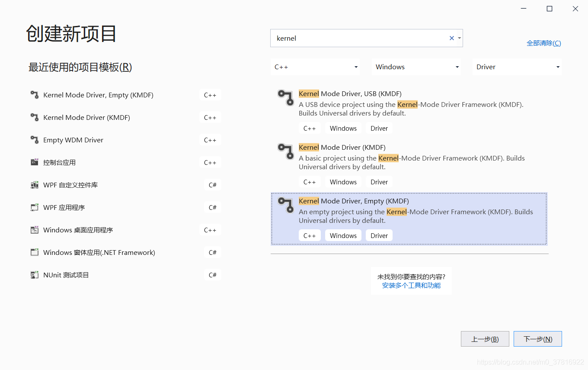Image resolution: width=588 pixels, height=370 pixels.
Task: Click the 安装多个工具和功能 link
Action: 411,286
